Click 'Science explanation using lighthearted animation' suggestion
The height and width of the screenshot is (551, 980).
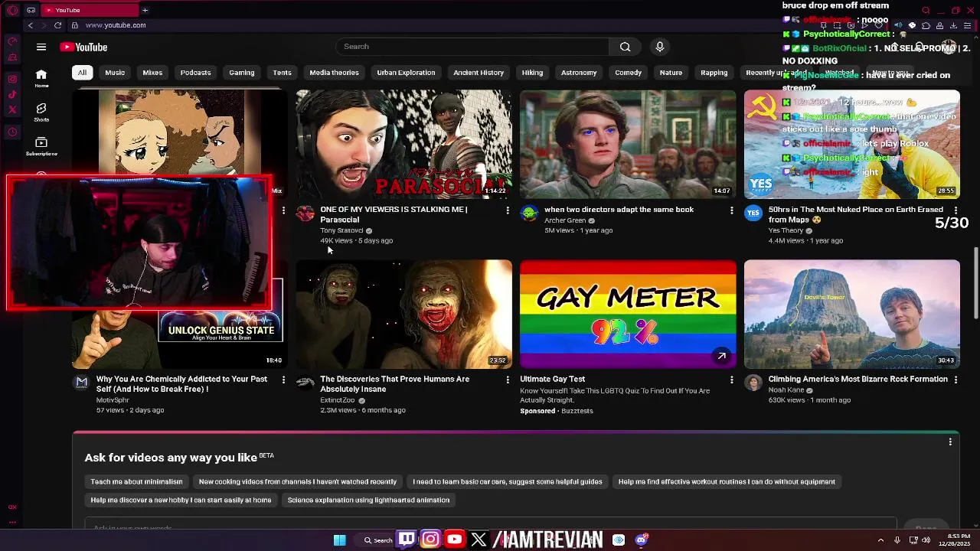(x=368, y=500)
